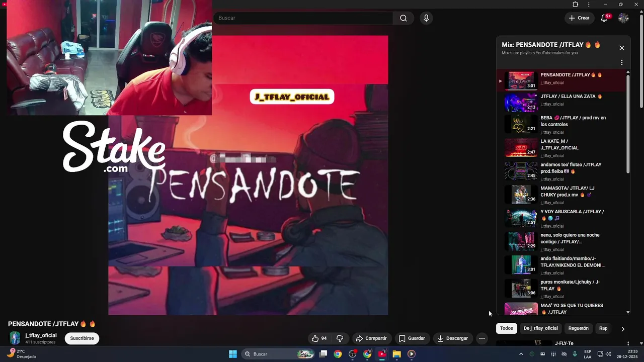The height and width of the screenshot is (362, 644).
Task: Play JTFLAY / ELLA UNA ZATA
Action: tap(562, 103)
